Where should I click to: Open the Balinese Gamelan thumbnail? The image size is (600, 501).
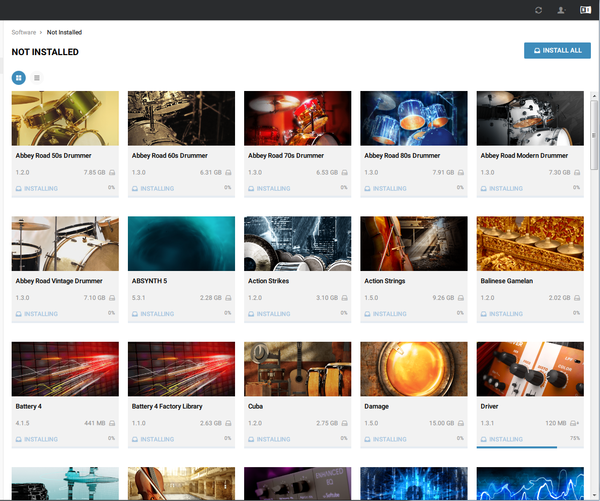coord(530,244)
